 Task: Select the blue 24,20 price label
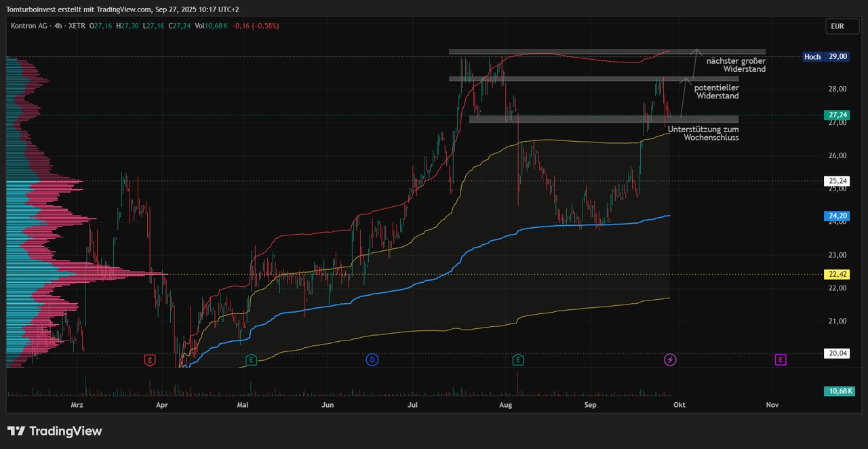[837, 216]
